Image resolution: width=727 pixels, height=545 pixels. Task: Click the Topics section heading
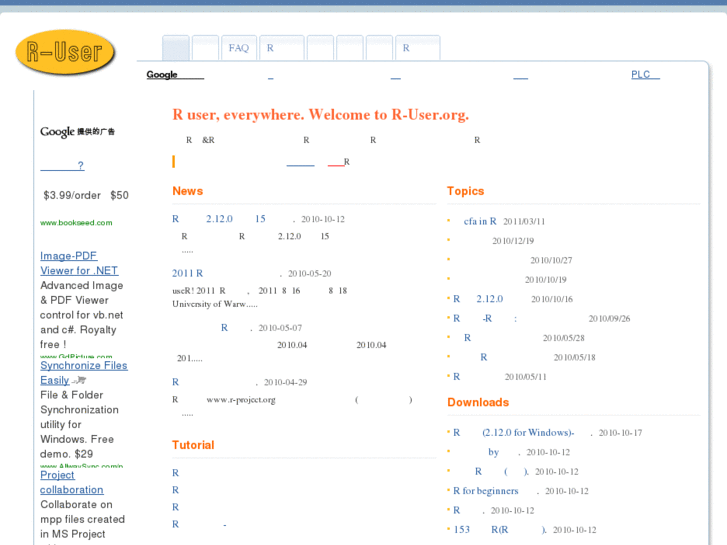466,191
